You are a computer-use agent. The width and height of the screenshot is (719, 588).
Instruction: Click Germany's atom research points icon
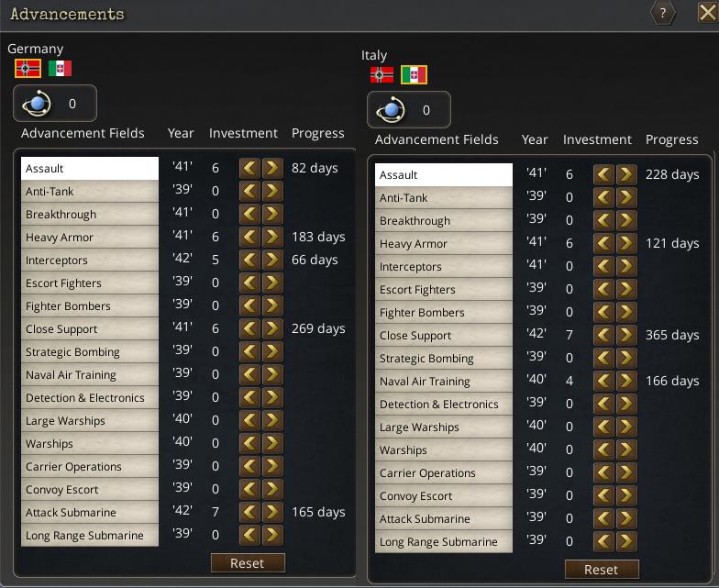coord(37,103)
